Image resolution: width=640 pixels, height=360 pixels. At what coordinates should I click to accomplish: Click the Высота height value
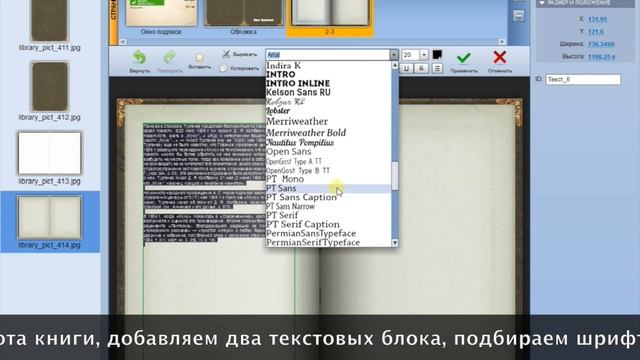[601, 57]
